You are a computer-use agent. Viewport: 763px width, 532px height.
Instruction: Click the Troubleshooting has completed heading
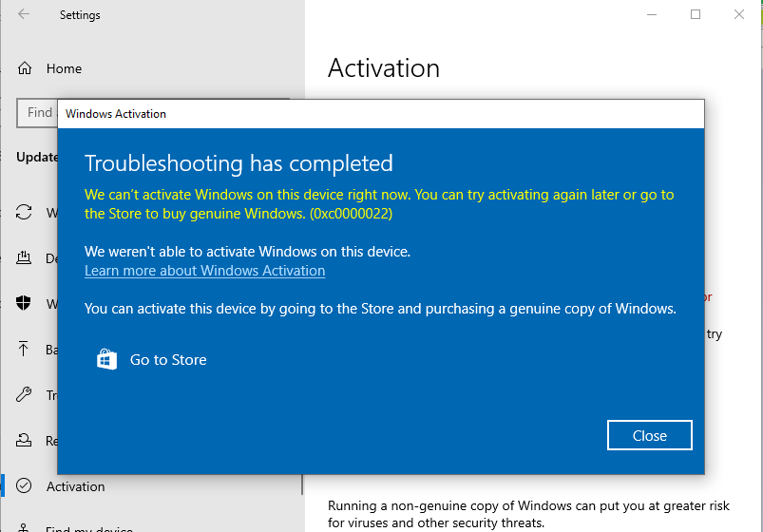tap(238, 163)
